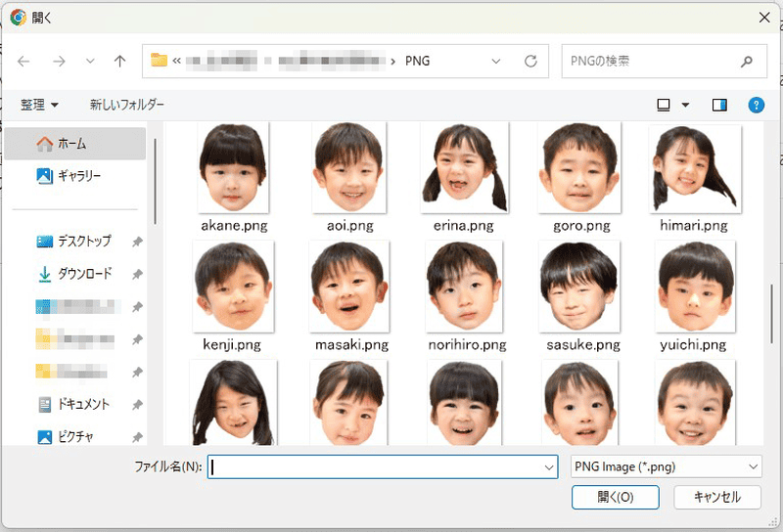The image size is (783, 532).
Task: Click the file list vertical scrollbar
Action: (772, 313)
